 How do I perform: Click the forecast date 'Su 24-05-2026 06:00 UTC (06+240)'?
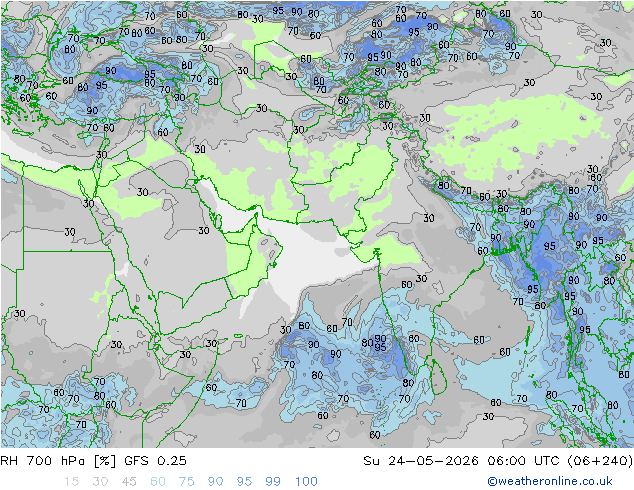[498, 460]
